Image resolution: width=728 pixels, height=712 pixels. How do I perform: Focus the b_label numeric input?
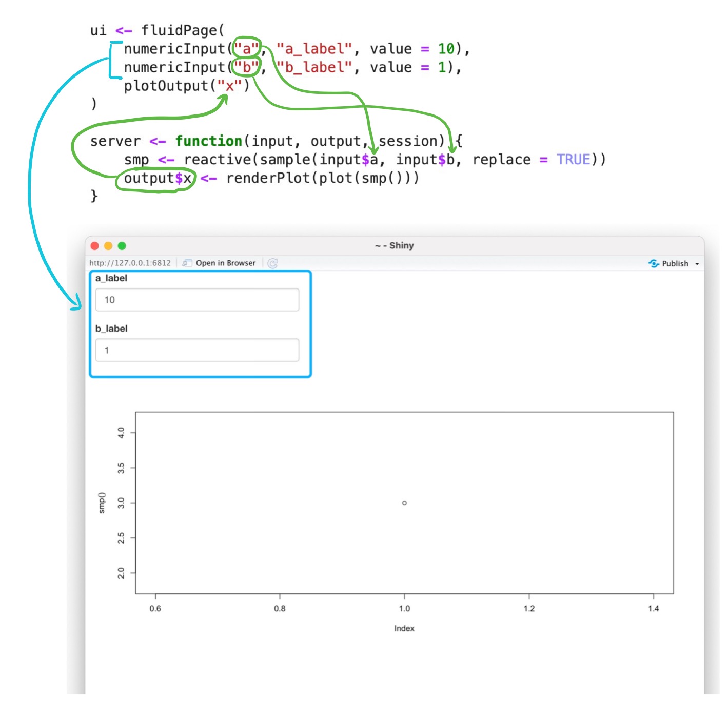(x=197, y=350)
